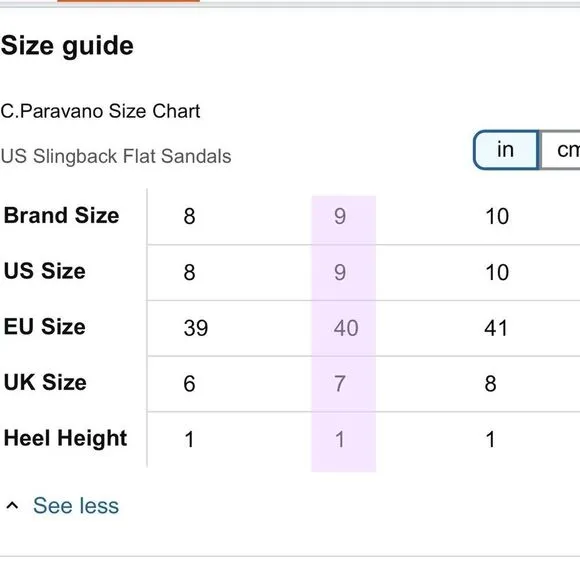
Task: Click the EU Size 41 cell
Action: [496, 328]
